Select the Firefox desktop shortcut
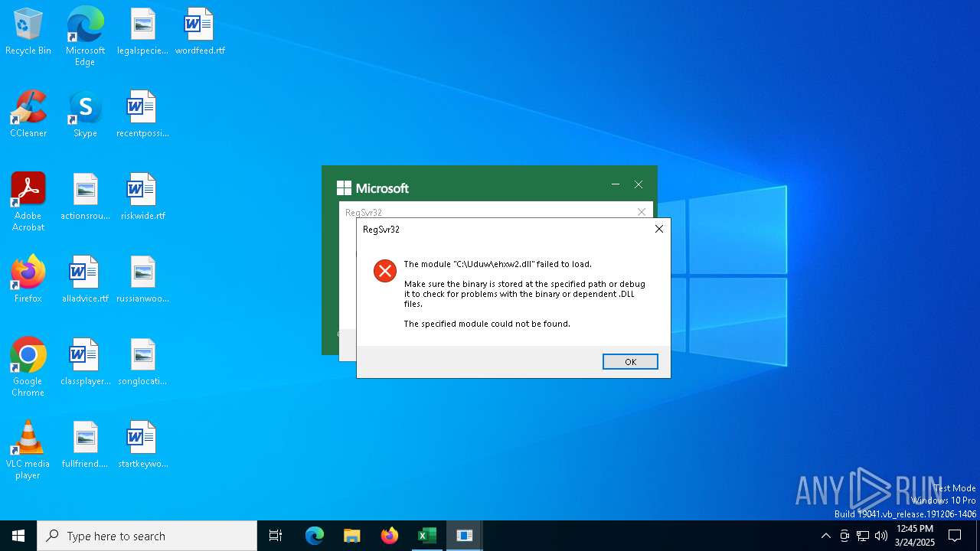This screenshot has width=980, height=551. coord(28,280)
